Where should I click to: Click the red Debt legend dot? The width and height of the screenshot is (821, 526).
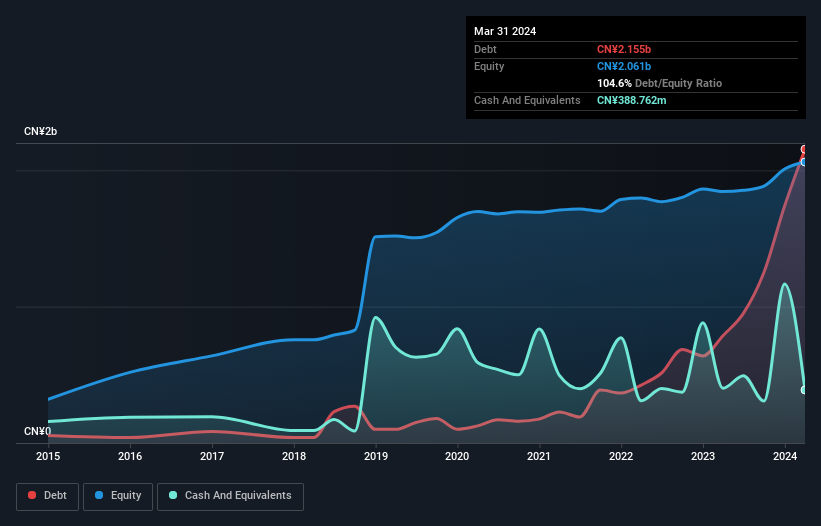pos(32,495)
